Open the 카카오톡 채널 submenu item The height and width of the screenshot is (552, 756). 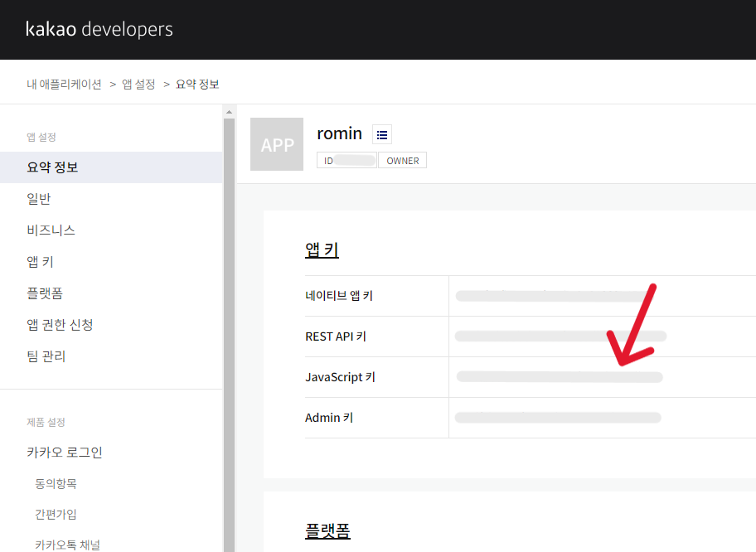tap(67, 545)
